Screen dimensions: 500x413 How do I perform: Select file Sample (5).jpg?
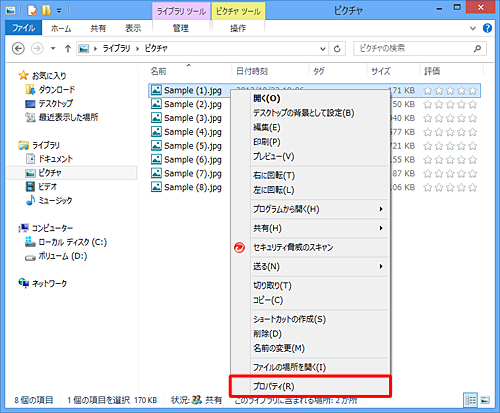pyautogui.click(x=186, y=146)
